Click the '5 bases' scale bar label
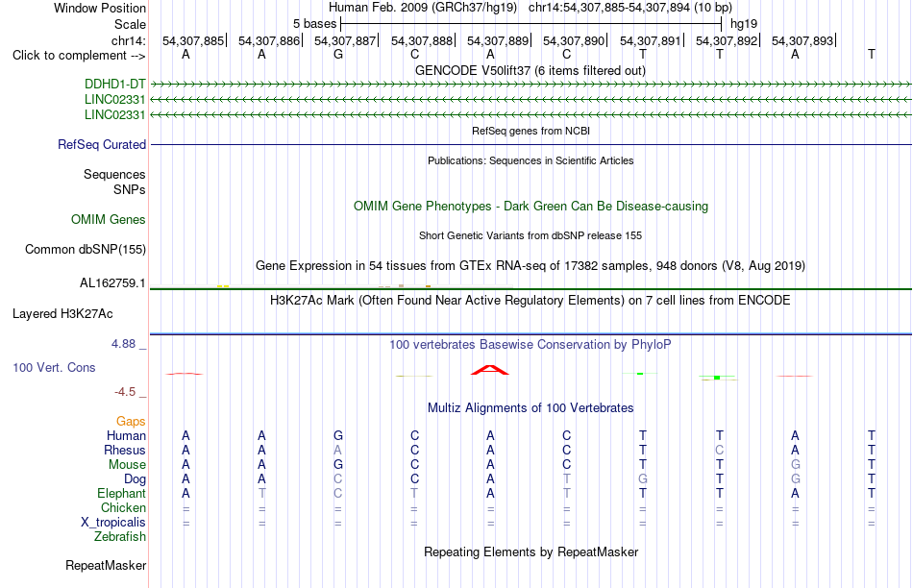Screen dimensions: 913x588 pos(314,24)
